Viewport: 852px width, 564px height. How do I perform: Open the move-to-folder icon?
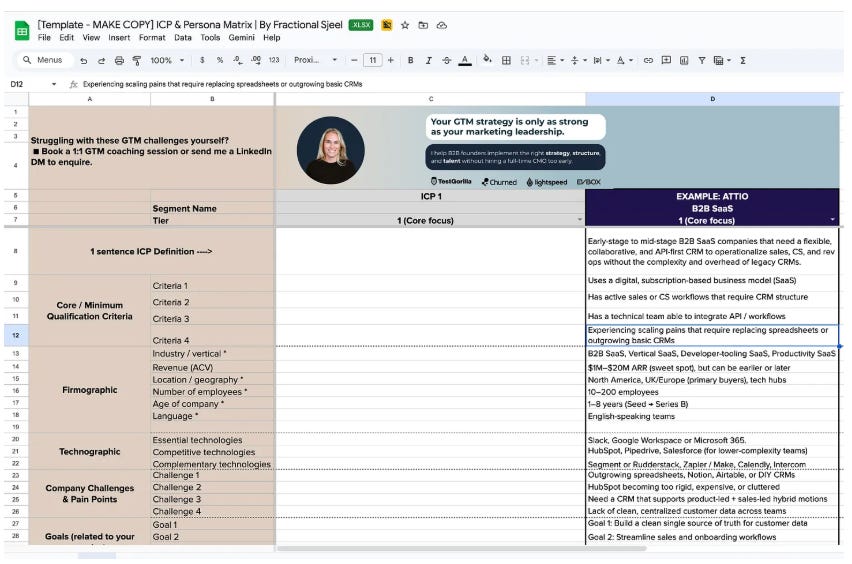click(423, 25)
